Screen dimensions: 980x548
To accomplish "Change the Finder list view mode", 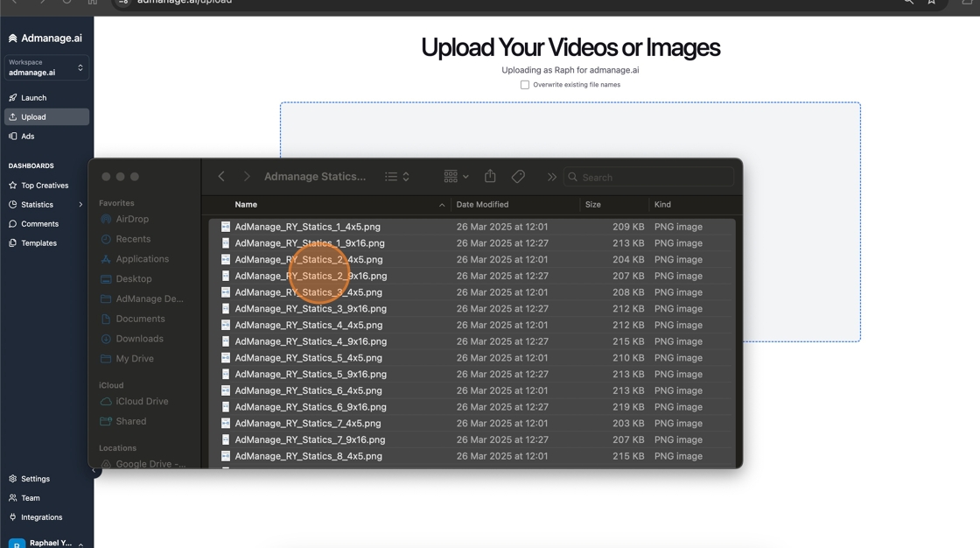I will (x=397, y=177).
